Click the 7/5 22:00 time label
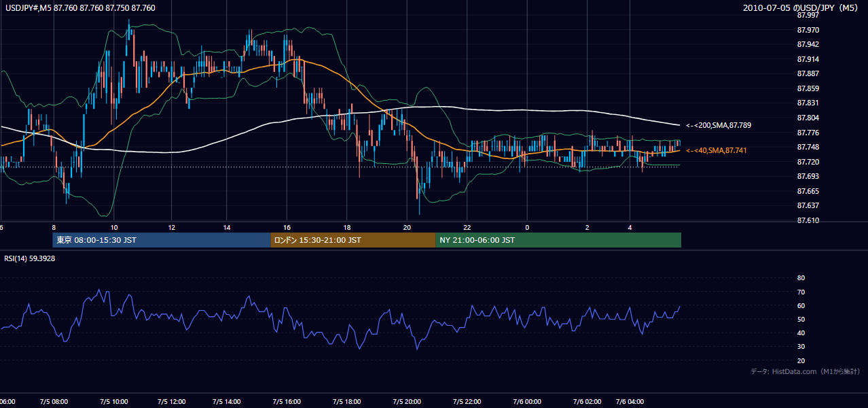 pyautogui.click(x=467, y=402)
